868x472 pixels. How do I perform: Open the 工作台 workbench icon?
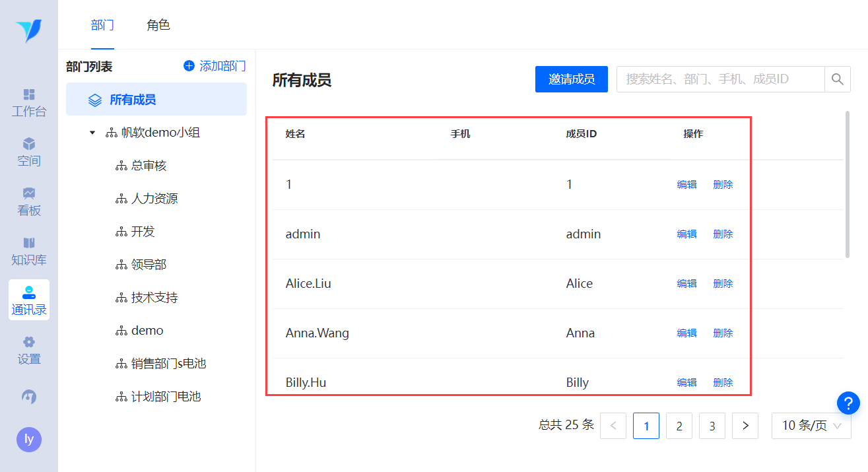29,95
